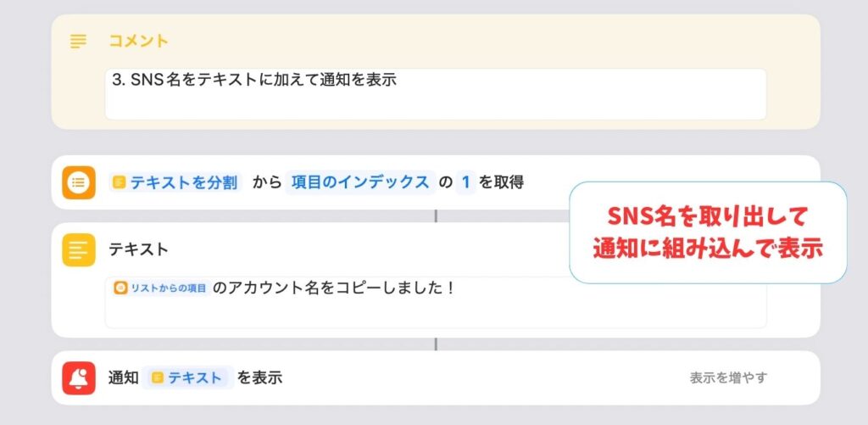Open the 項目のインデックス option selector
The height and width of the screenshot is (425, 868).
tap(359, 182)
